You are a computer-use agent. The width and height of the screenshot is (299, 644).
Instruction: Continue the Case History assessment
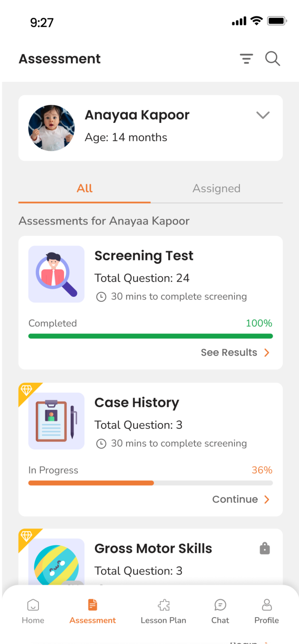click(x=235, y=499)
